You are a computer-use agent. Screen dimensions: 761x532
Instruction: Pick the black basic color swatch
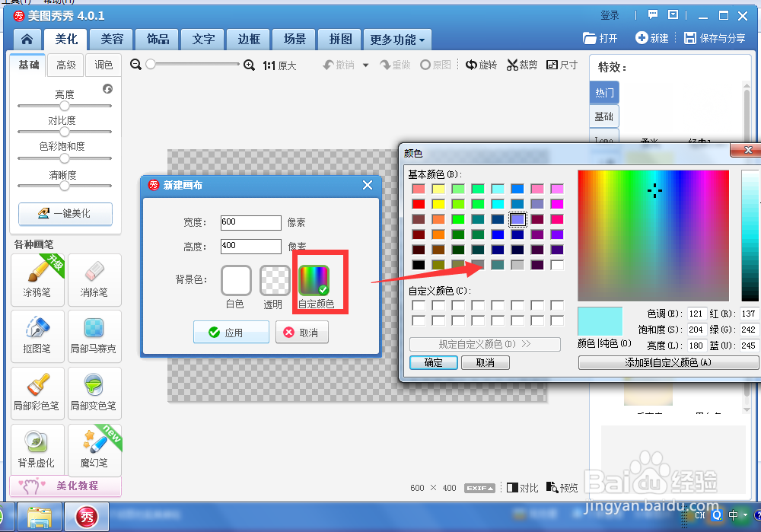(x=419, y=265)
